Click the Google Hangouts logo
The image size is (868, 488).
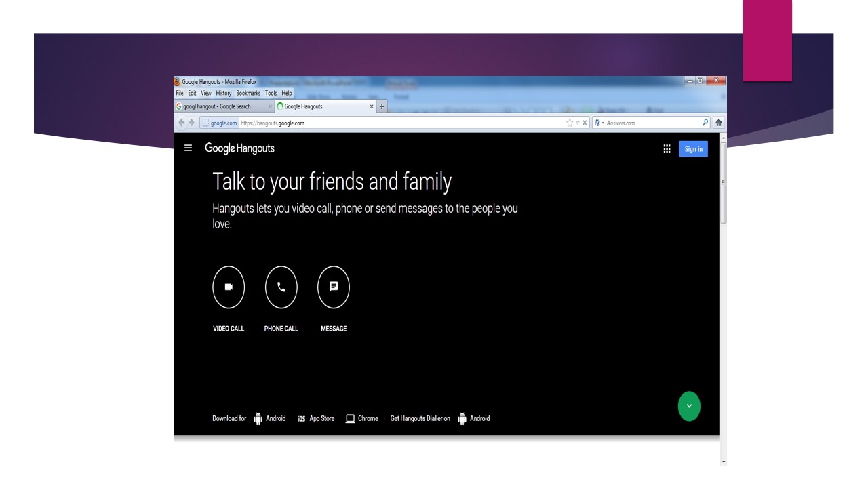pos(240,149)
